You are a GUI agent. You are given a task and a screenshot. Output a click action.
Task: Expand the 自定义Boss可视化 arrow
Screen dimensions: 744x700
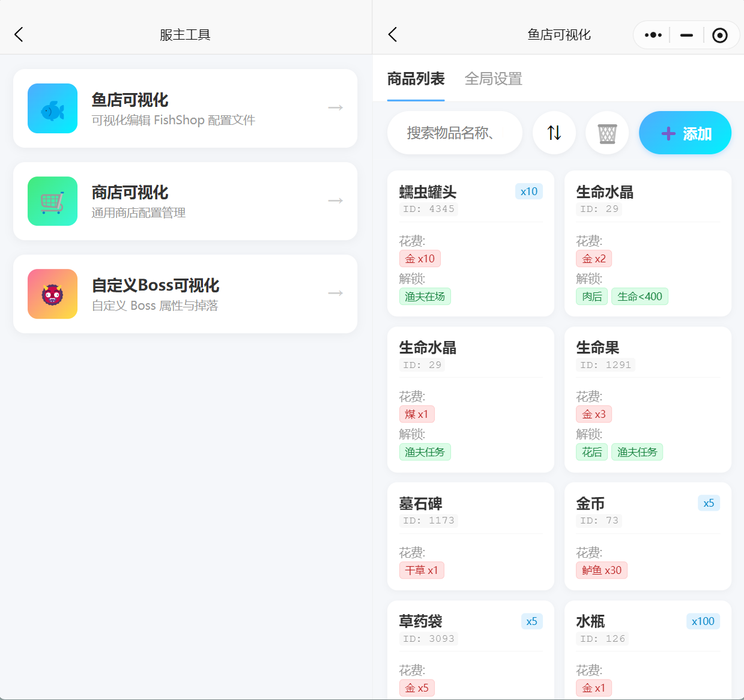point(335,294)
